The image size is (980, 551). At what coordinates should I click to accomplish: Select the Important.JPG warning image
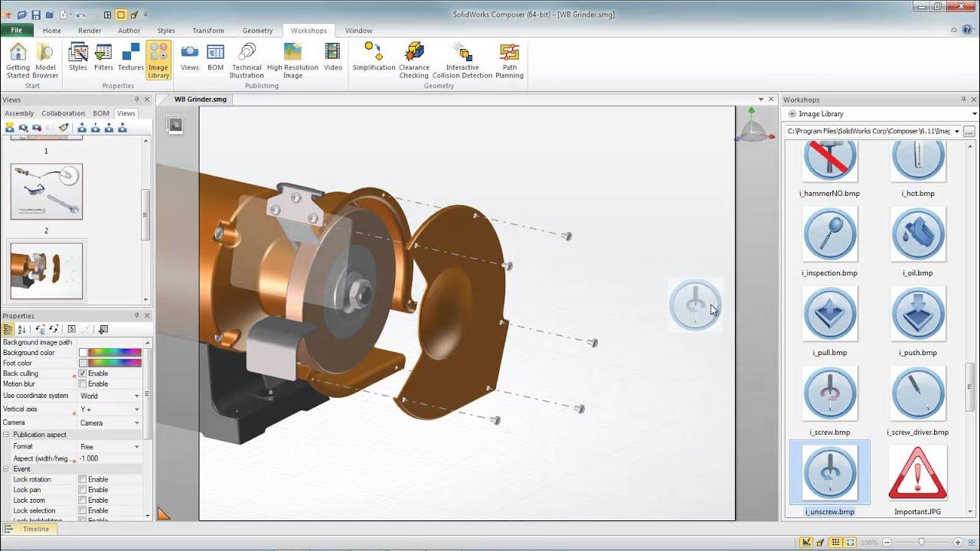point(918,473)
